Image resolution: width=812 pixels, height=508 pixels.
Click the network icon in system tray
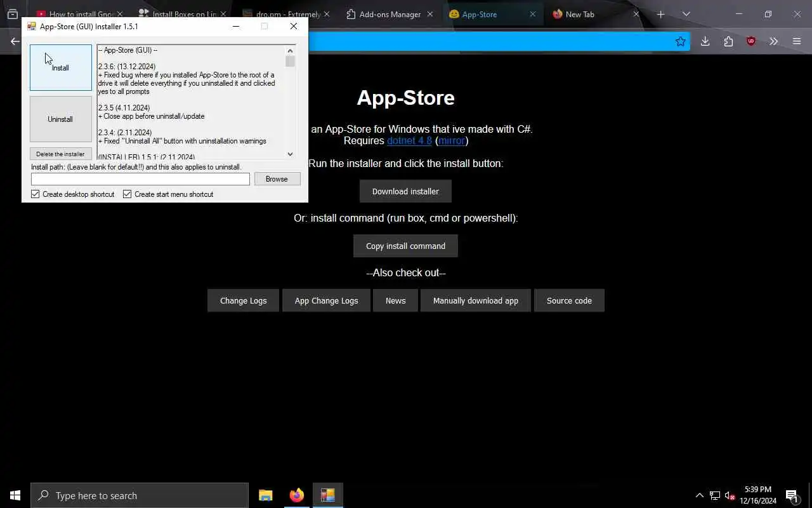[x=715, y=495]
